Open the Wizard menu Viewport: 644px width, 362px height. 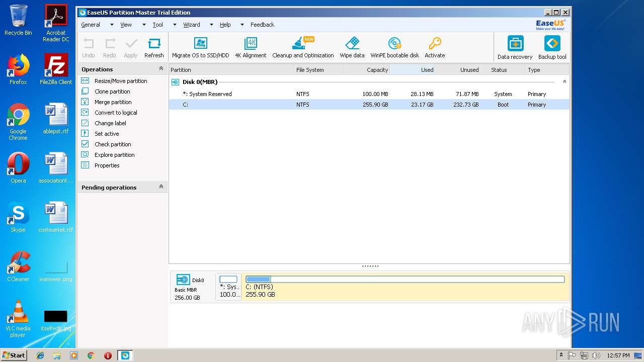coord(191,25)
